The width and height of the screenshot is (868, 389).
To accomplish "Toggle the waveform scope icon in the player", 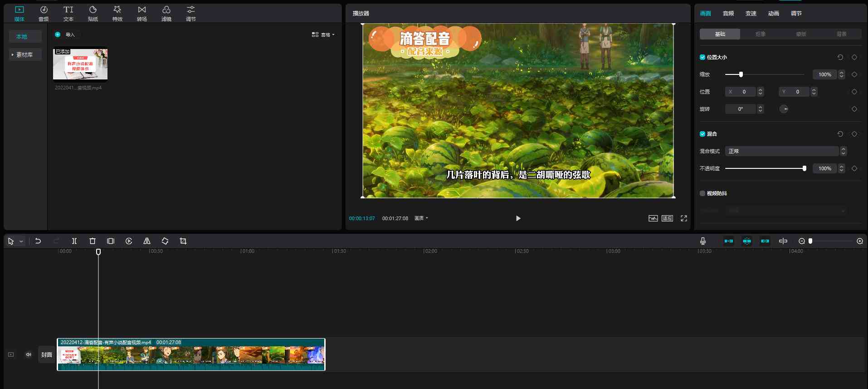I will 653,218.
